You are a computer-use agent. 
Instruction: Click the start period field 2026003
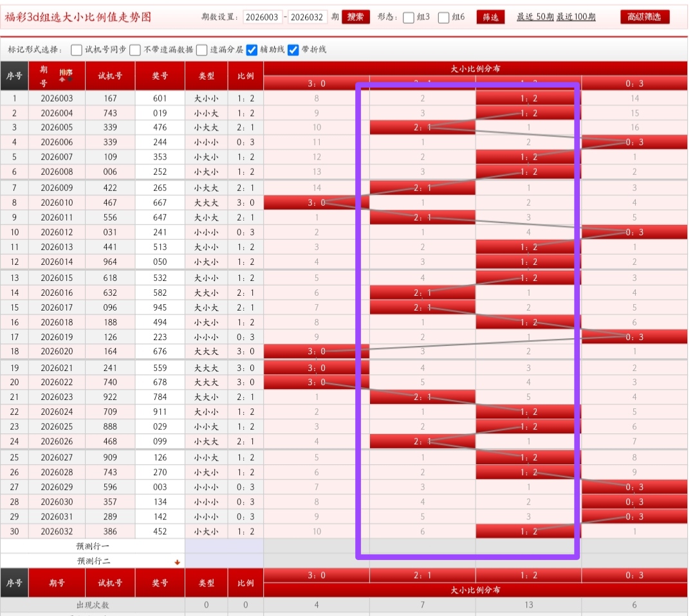tap(263, 17)
